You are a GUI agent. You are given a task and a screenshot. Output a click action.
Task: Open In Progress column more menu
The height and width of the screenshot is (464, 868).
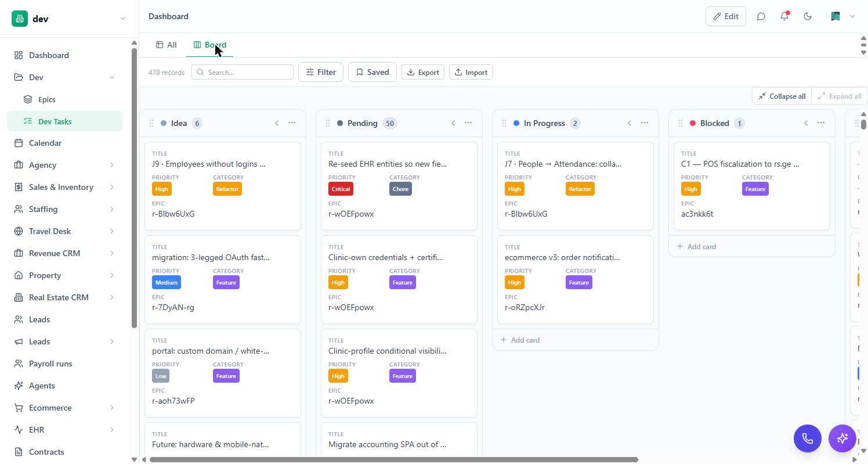pos(645,123)
